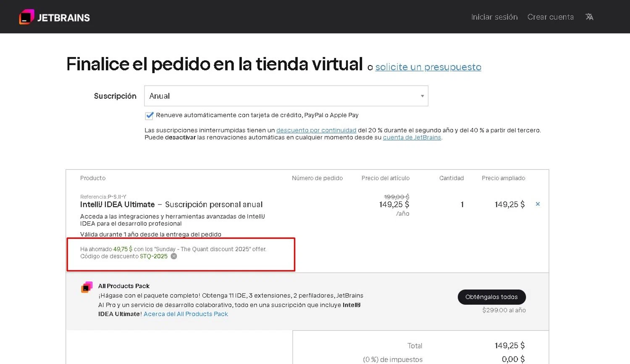Screen dimensions: 630x364
Task: Click IntelliJ IDEA Ultimate product title
Action: pyautogui.click(x=118, y=204)
